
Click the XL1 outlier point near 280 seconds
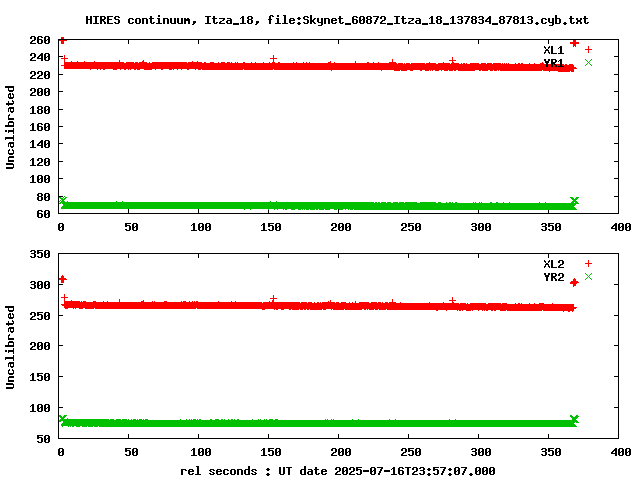click(x=452, y=60)
